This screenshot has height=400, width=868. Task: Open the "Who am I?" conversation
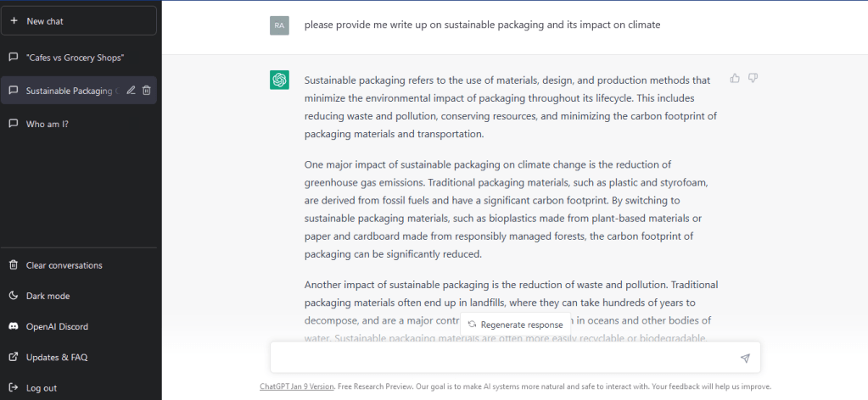coord(48,124)
